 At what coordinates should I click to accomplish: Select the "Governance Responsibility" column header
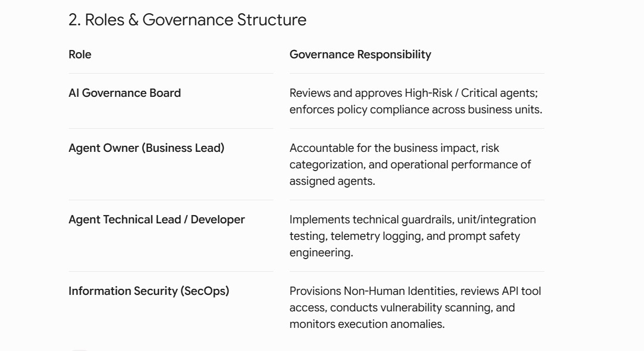[360, 54]
